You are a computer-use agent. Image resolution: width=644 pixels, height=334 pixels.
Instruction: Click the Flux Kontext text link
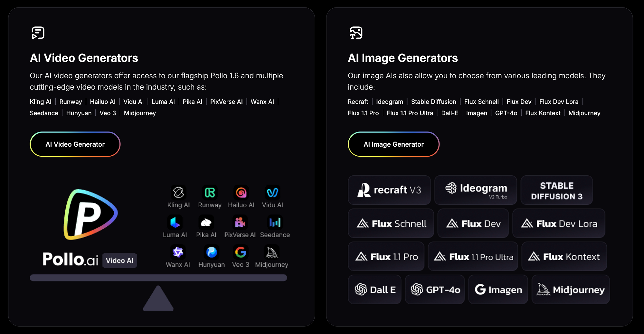tap(543, 113)
